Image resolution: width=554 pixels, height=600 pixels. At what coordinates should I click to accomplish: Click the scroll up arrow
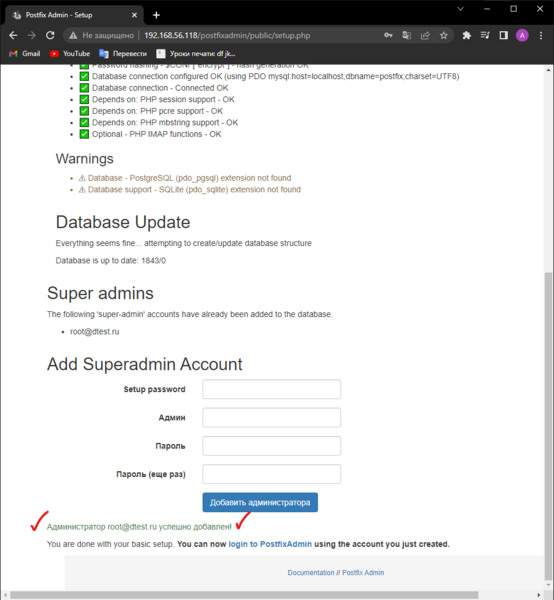tap(549, 70)
